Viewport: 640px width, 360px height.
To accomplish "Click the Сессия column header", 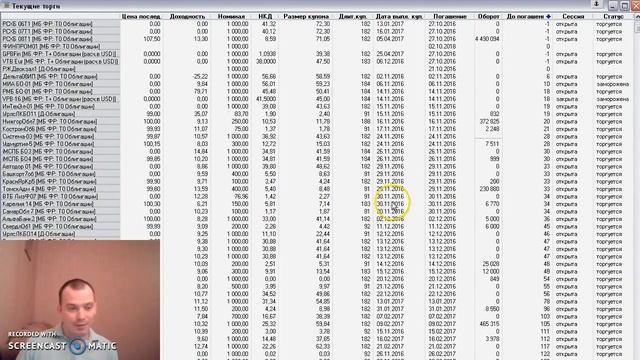I will click(x=573, y=16).
